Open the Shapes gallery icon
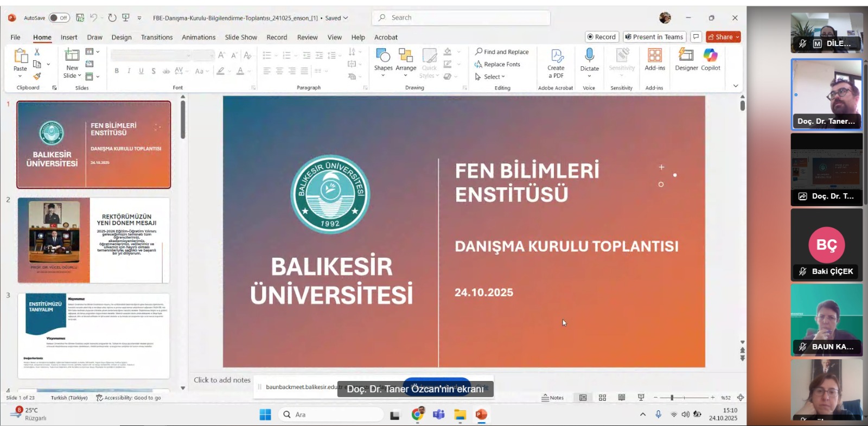The image size is (868, 426). 383,55
